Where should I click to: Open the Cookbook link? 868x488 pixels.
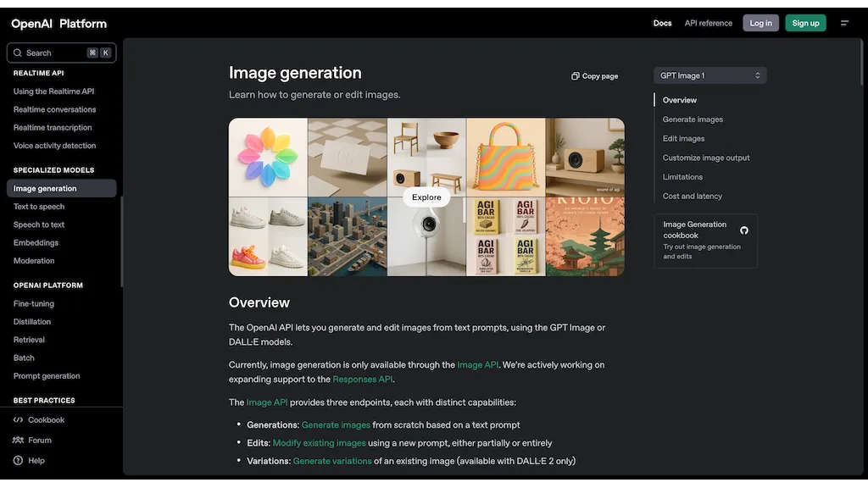[47, 420]
